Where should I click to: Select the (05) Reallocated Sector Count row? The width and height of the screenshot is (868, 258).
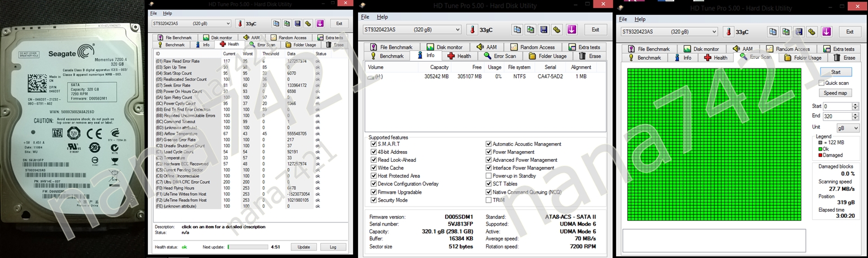(250, 79)
